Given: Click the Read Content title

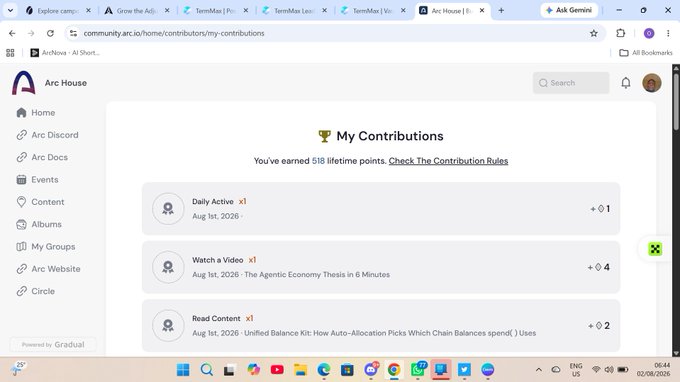Looking at the screenshot, I should coord(216,318).
